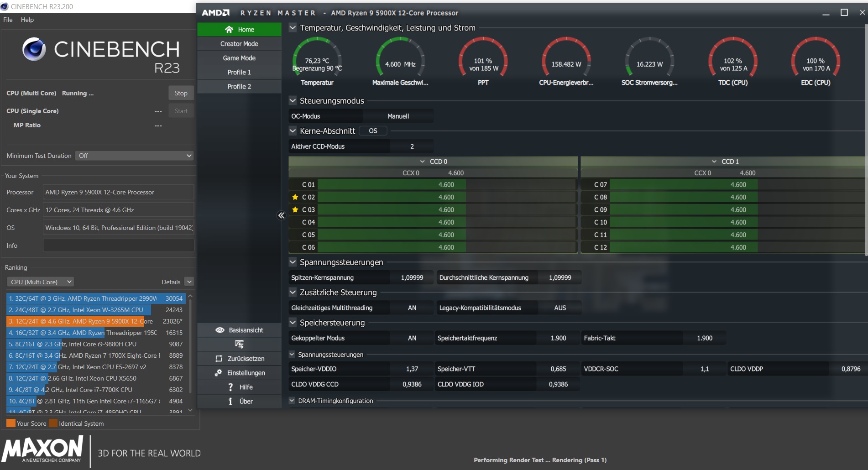This screenshot has width=868, height=470.
Task: Switch to Basisansicht view
Action: [x=239, y=330]
